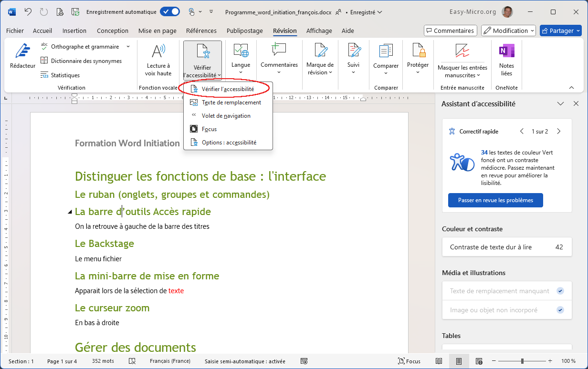Open Commentaires button at top right
The width and height of the screenshot is (588, 369).
[451, 31]
